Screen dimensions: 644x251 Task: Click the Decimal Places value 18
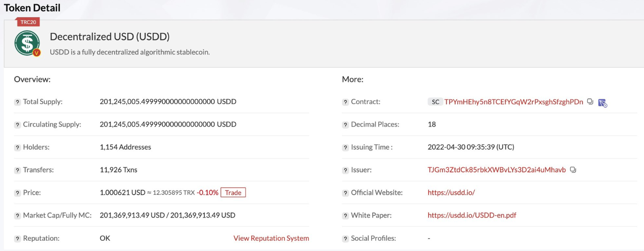point(432,124)
